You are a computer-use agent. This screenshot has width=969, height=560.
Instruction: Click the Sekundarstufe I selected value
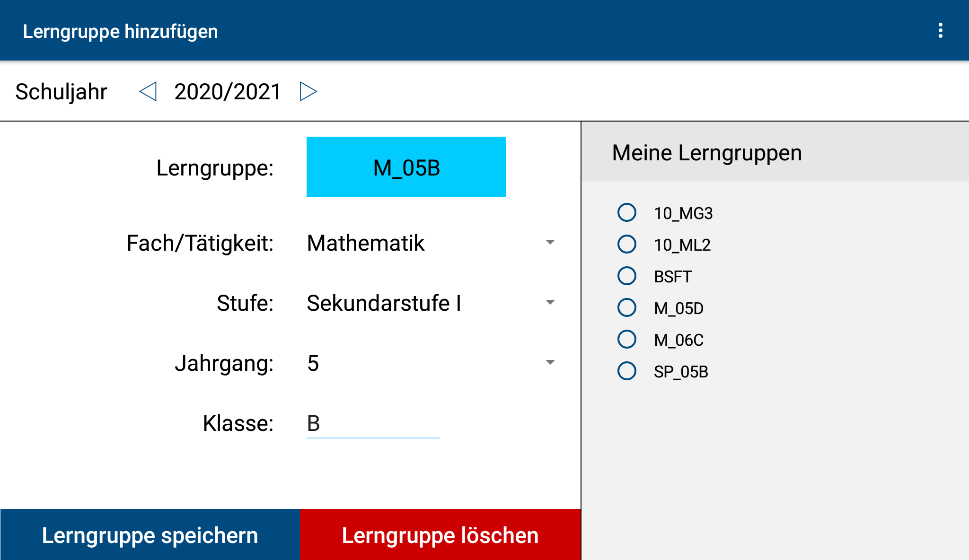[384, 303]
